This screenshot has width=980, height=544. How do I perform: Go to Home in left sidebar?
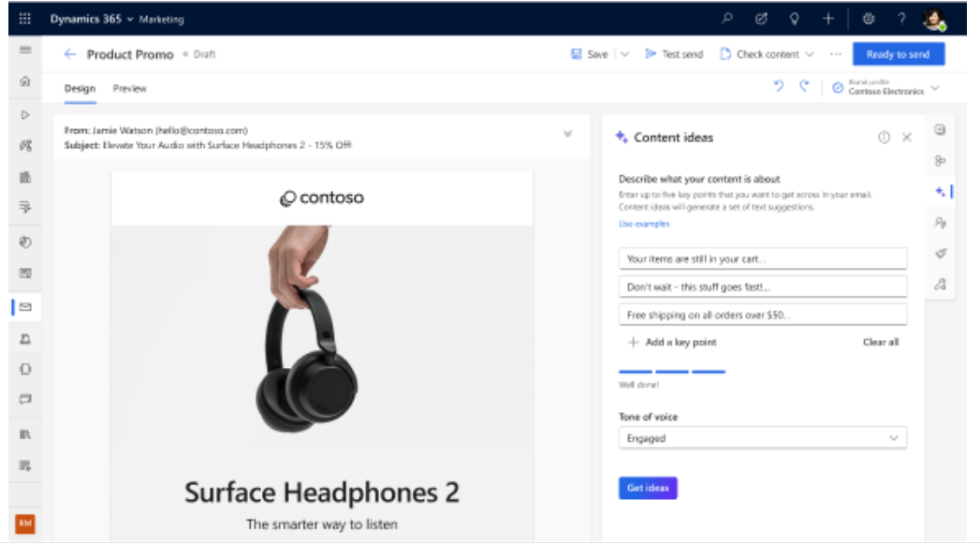[25, 81]
